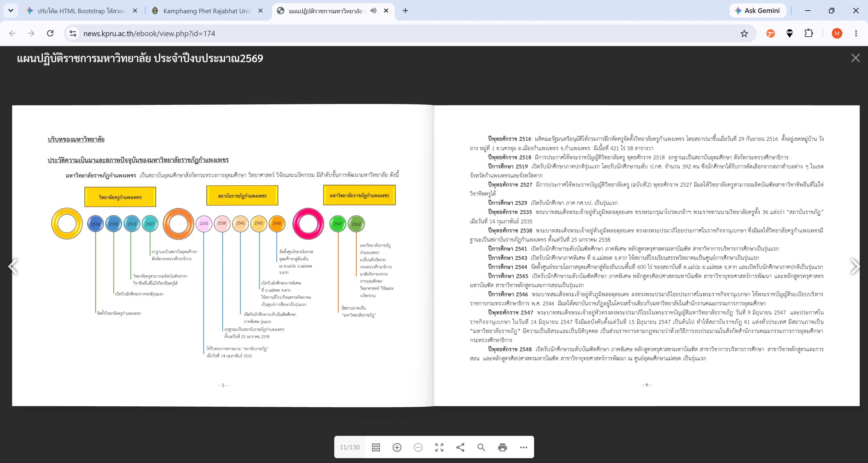
Task: Click the 2562 green timeline circle
Action: 356,224
